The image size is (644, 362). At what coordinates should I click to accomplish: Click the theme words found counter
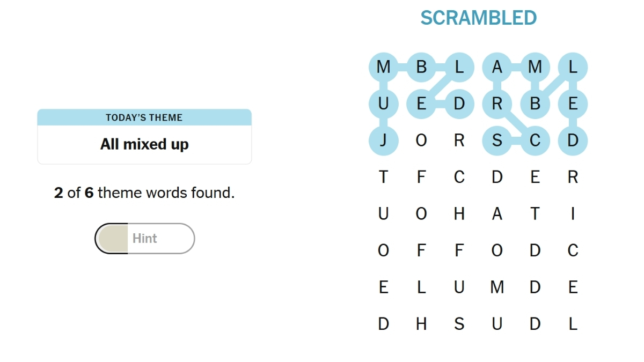[x=144, y=193]
